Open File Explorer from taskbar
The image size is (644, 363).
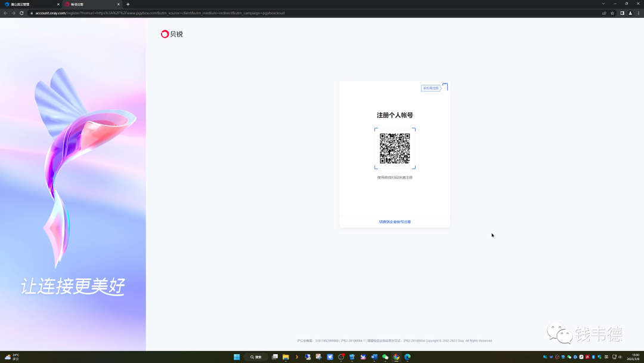click(x=286, y=357)
